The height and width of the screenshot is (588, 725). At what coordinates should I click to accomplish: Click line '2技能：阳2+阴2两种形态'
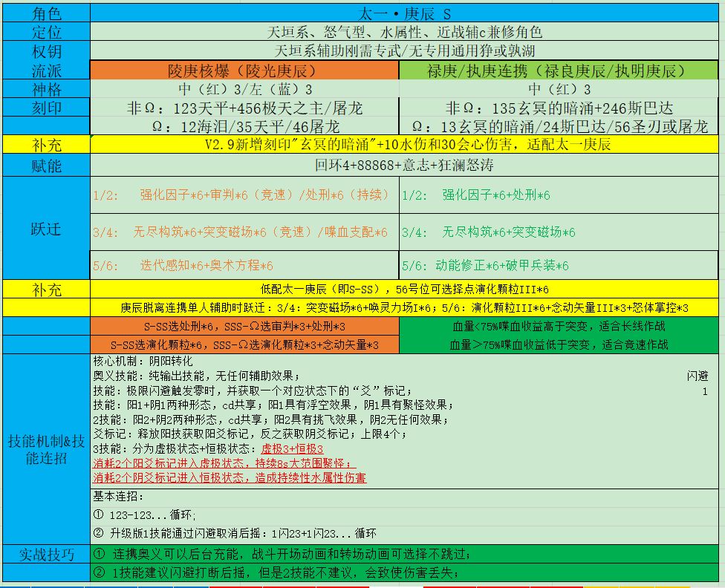[x=270, y=419]
